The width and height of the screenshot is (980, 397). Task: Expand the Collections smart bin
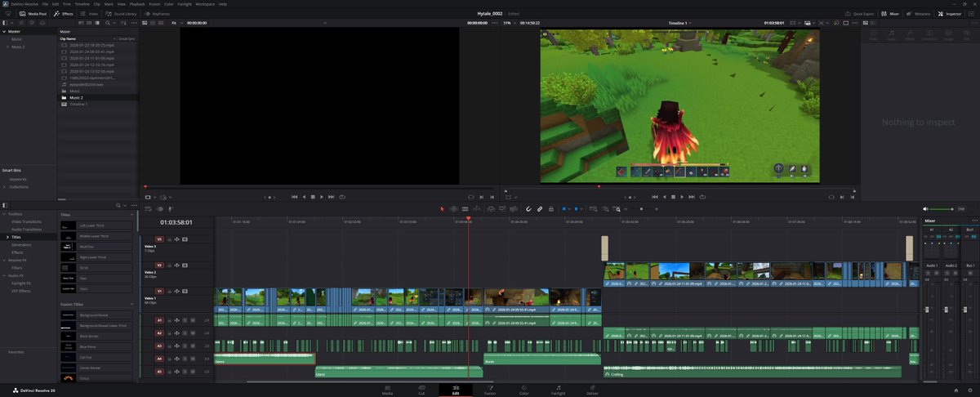(x=5, y=187)
